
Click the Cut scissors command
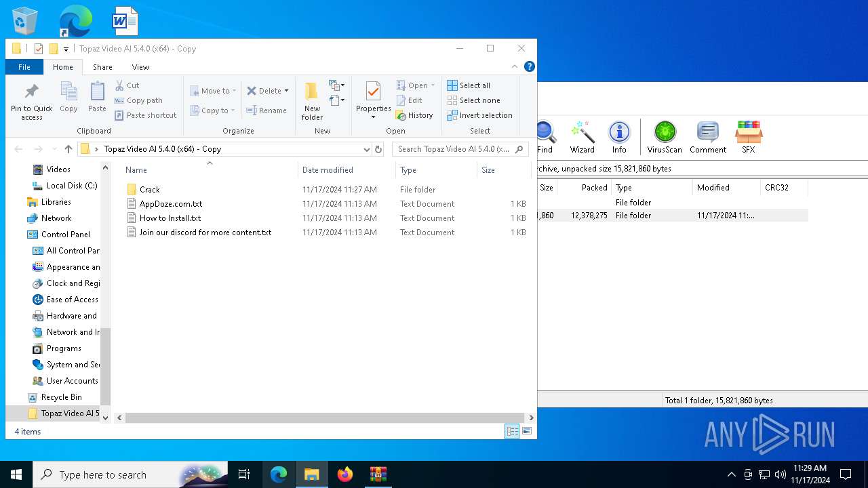click(x=127, y=85)
